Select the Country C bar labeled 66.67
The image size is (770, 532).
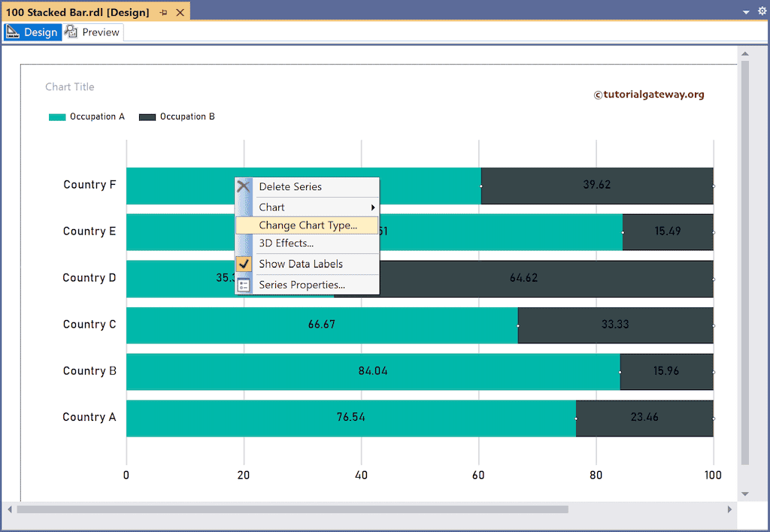pos(322,325)
